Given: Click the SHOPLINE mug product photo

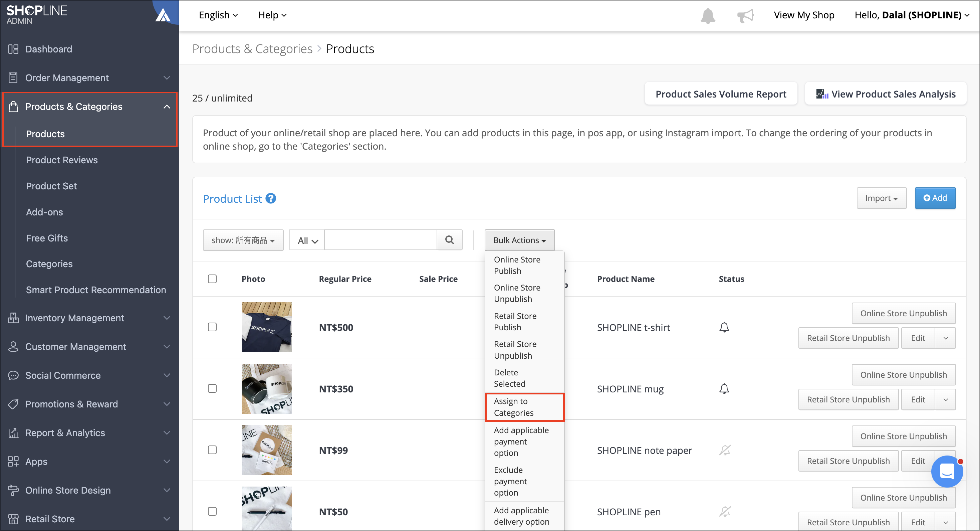Looking at the screenshot, I should click(266, 389).
